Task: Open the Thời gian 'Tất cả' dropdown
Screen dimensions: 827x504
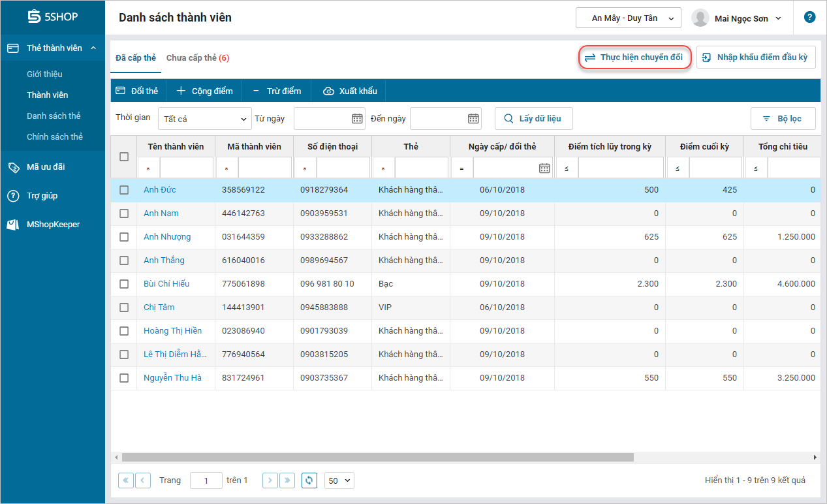Action: pos(204,119)
